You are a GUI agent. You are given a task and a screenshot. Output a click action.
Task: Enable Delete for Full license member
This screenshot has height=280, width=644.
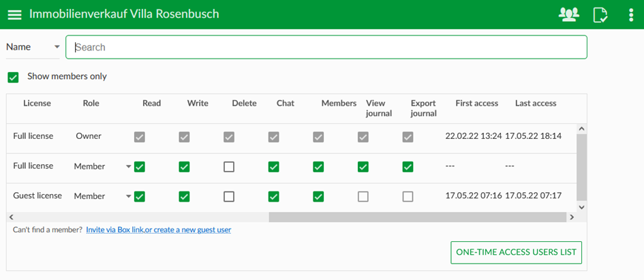point(229,167)
